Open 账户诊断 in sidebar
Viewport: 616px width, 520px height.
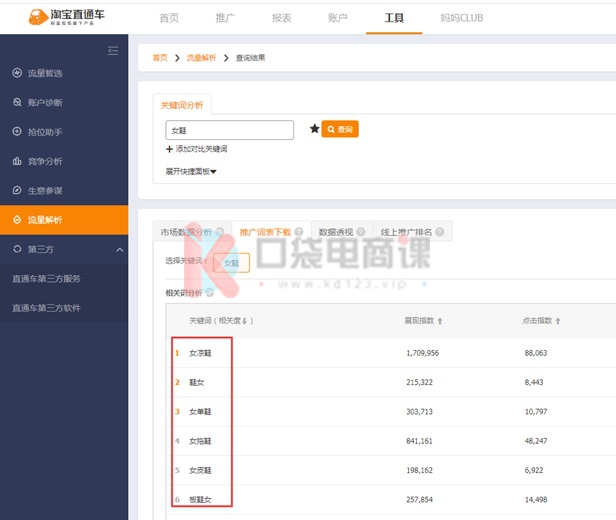[x=45, y=103]
